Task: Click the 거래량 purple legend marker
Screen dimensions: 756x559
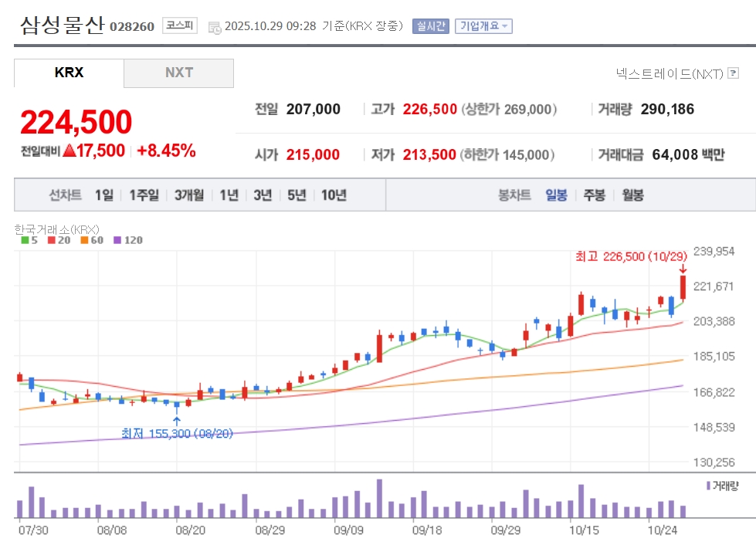Action: pyautogui.click(x=708, y=486)
